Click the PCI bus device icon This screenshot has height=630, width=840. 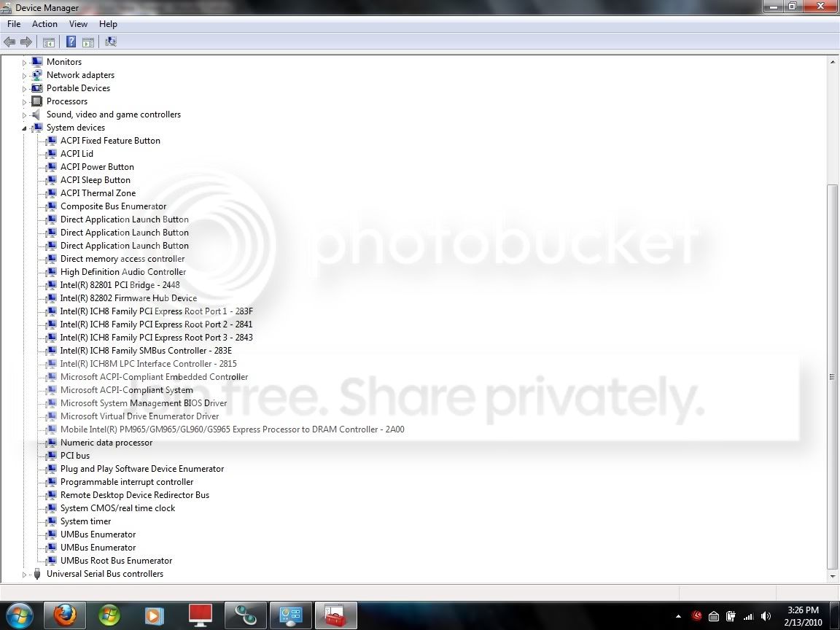tap(51, 456)
